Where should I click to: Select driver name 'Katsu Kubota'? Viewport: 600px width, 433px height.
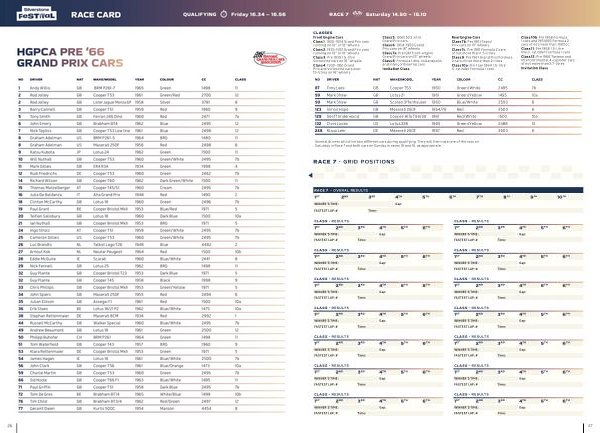(42, 152)
